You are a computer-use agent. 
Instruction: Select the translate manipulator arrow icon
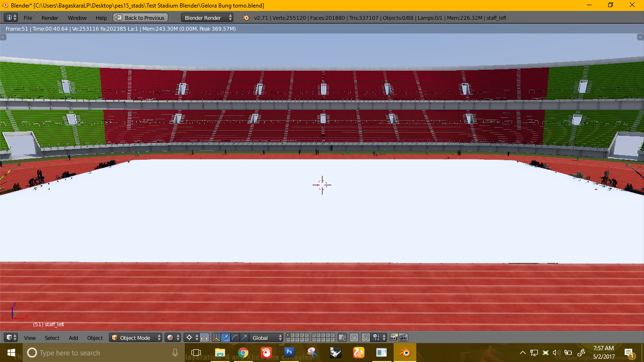(225, 337)
